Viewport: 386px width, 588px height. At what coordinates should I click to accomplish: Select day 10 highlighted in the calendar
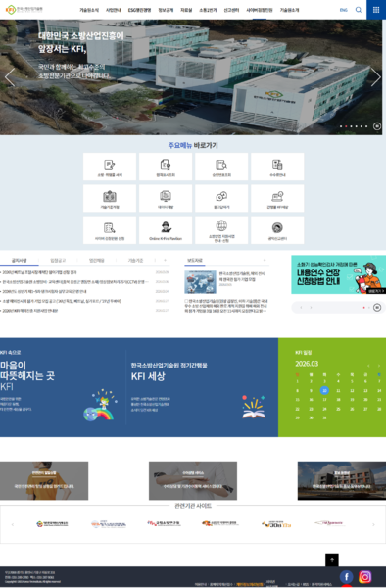[324, 390]
